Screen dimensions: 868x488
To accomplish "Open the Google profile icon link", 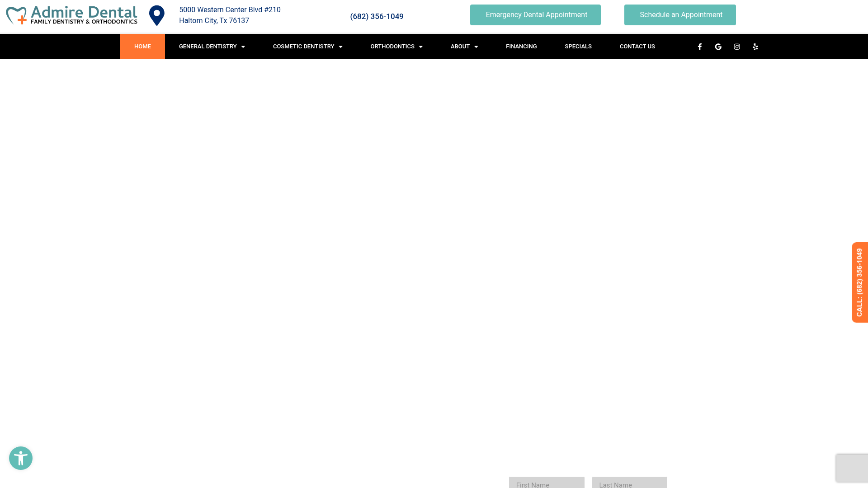I will (x=718, y=47).
